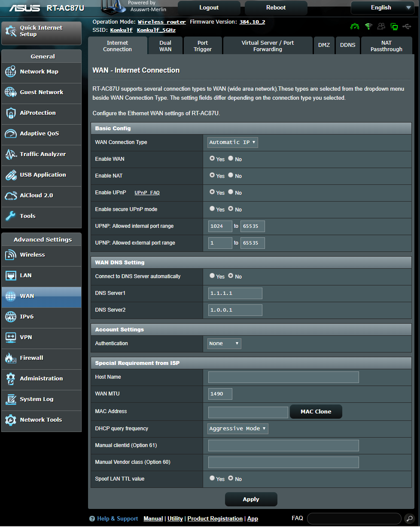Click the Konkulf_5GHz SSID link
The width and height of the screenshot is (420, 527).
156,30
